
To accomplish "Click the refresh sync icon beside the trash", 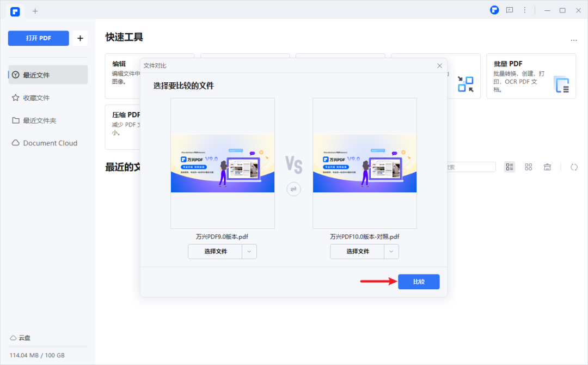I will (574, 167).
